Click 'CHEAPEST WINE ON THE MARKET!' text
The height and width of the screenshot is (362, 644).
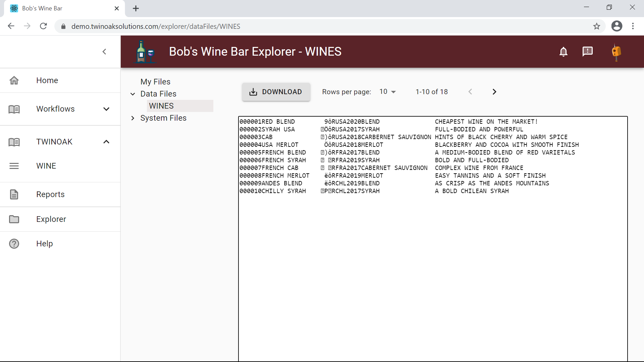pos(486,122)
